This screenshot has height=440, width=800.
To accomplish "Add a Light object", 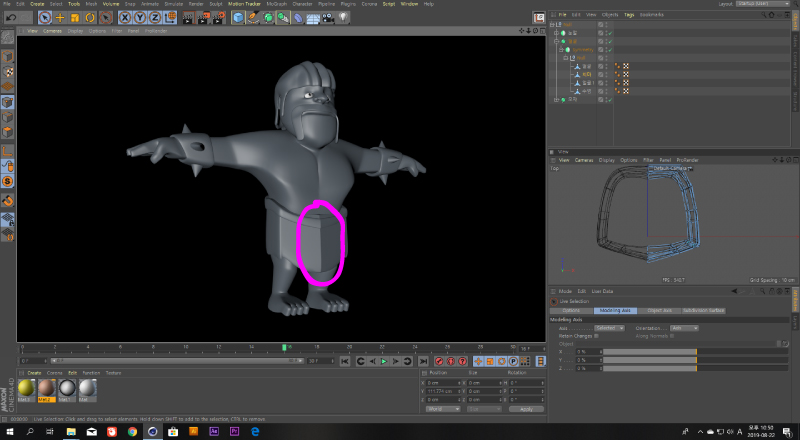I will coord(343,18).
